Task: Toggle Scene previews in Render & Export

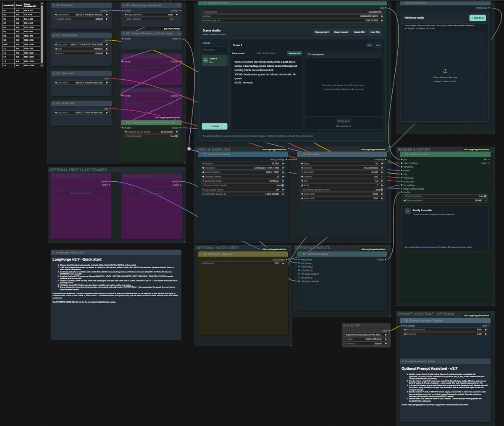Action: coord(485,196)
